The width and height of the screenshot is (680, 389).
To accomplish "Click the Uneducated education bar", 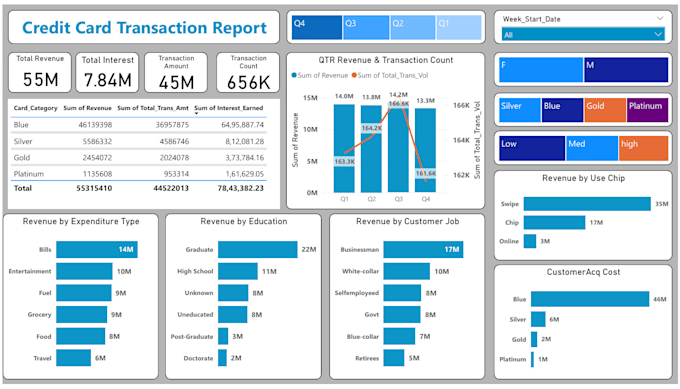I will coord(232,315).
